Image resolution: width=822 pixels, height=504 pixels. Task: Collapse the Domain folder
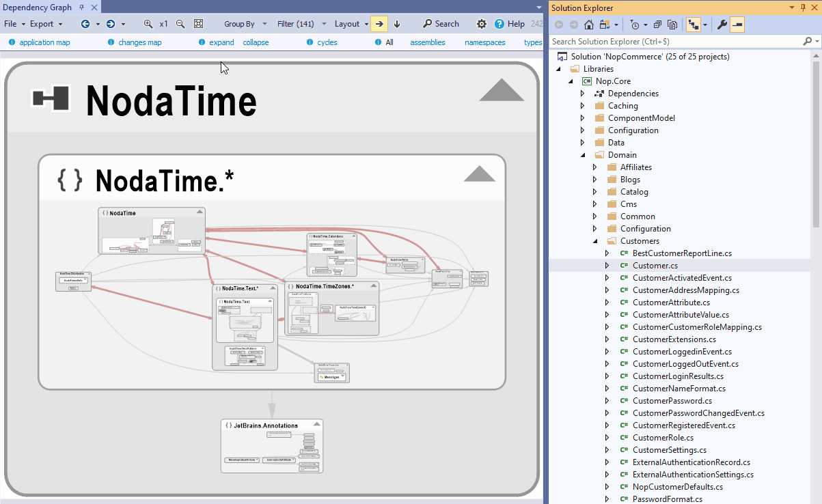coord(583,155)
